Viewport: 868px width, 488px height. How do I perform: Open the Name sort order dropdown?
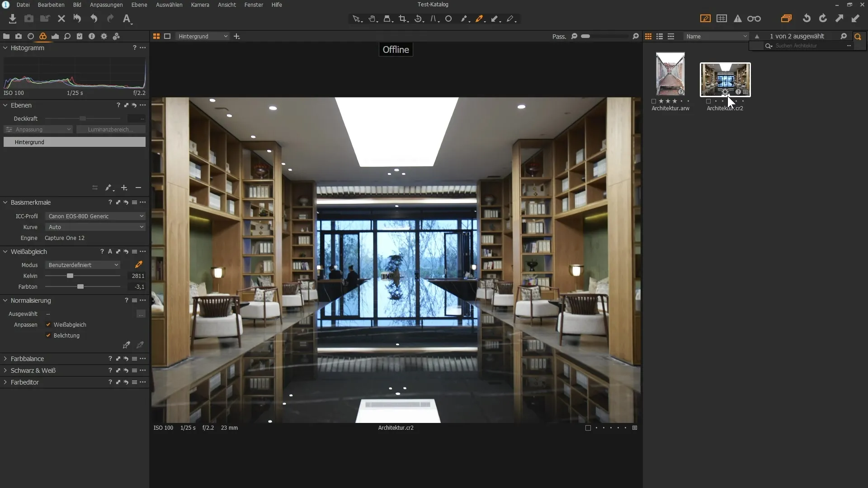click(716, 36)
